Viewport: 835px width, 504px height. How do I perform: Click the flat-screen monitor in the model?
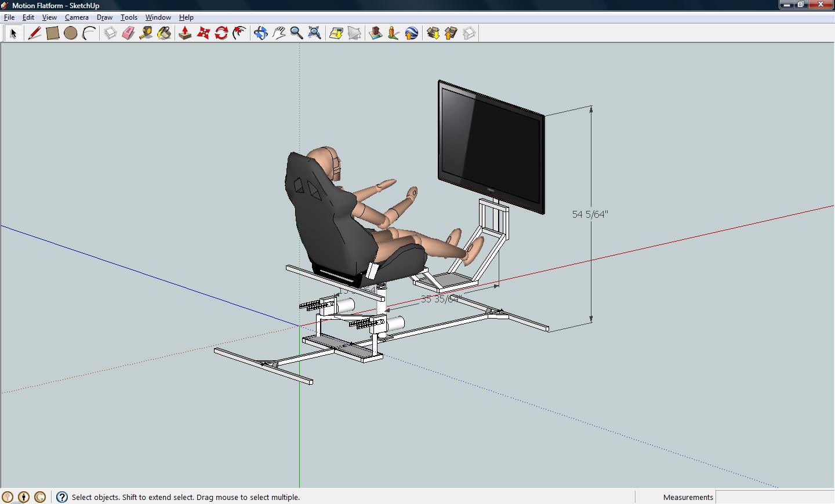click(x=491, y=147)
